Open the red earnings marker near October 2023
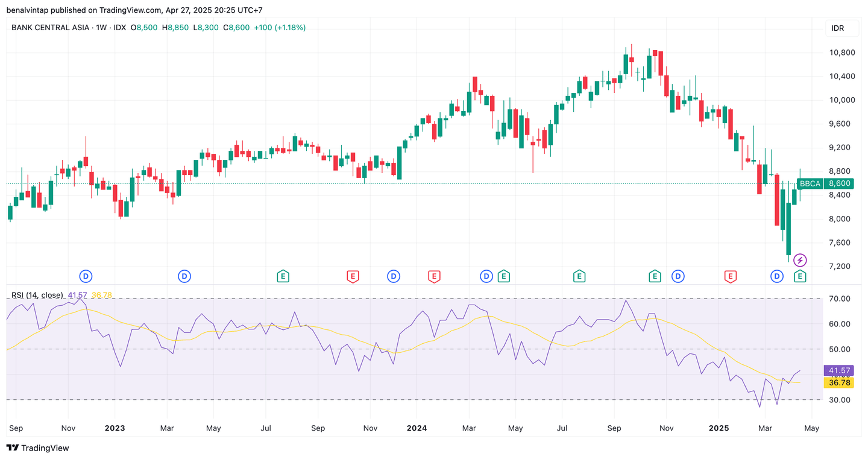This screenshot has width=868, height=459. coord(353,276)
